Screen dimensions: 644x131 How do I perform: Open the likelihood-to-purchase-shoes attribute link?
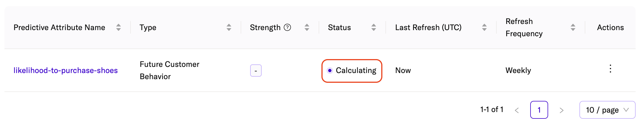pyautogui.click(x=66, y=71)
